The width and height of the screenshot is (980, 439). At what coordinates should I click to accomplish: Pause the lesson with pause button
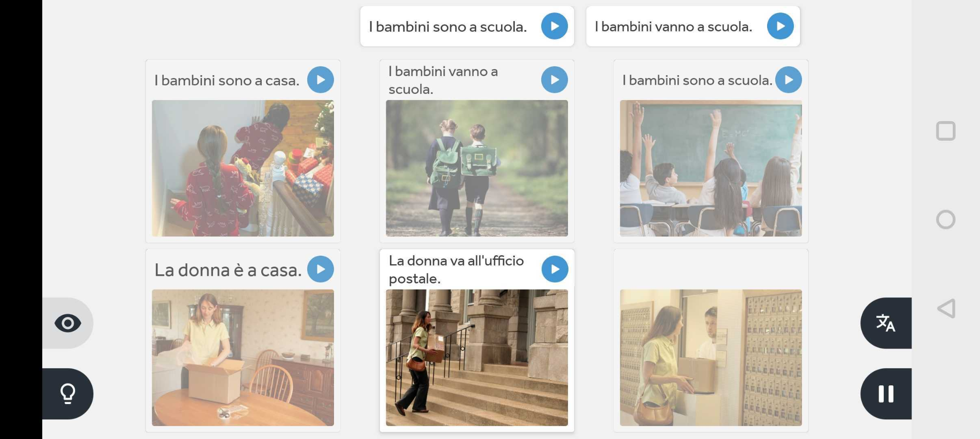coord(886,394)
